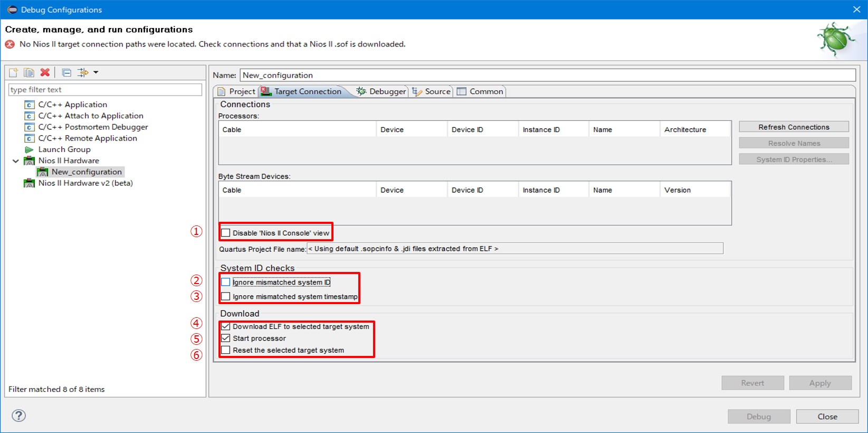
Task: Click the Eclipse icon in the title bar
Action: pos(12,10)
